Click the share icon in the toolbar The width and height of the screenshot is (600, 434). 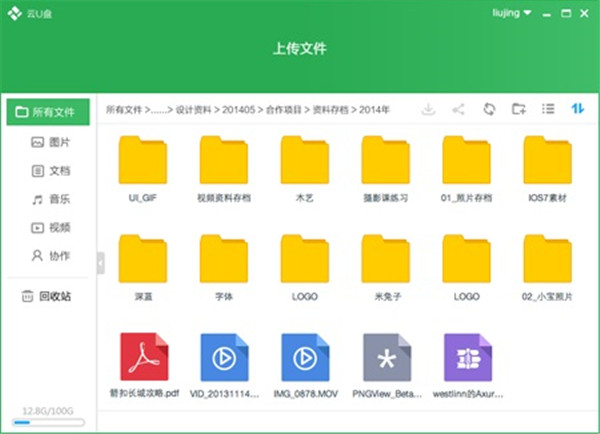(x=459, y=109)
